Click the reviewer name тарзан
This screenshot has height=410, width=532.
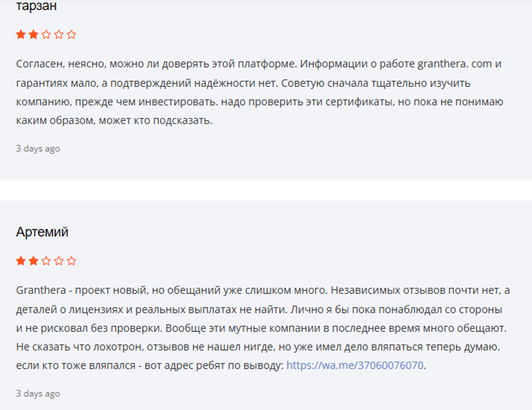pyautogui.click(x=36, y=7)
